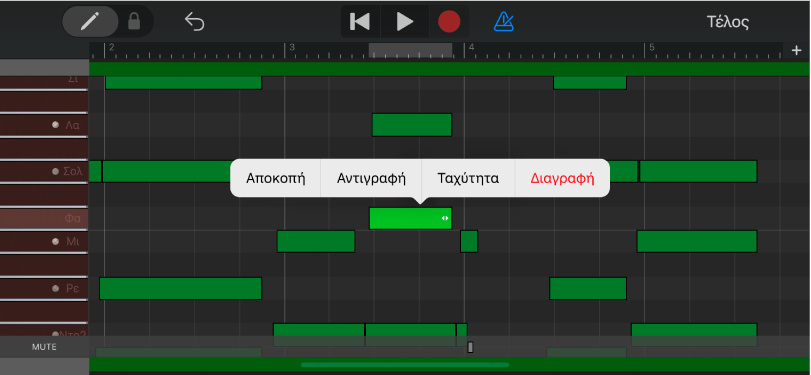Screen dimensions: 811x375
Task: Select the Μι note starting before bar 3
Action: (x=316, y=242)
